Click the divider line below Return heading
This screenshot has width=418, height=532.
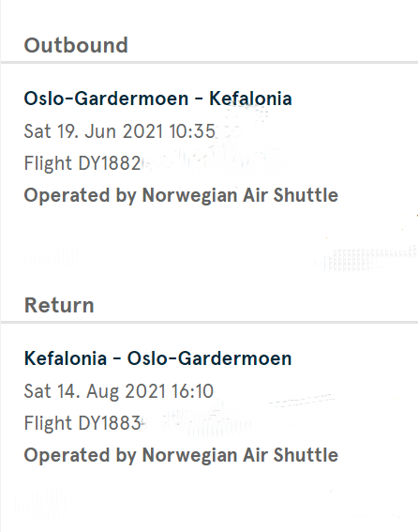pos(209,322)
